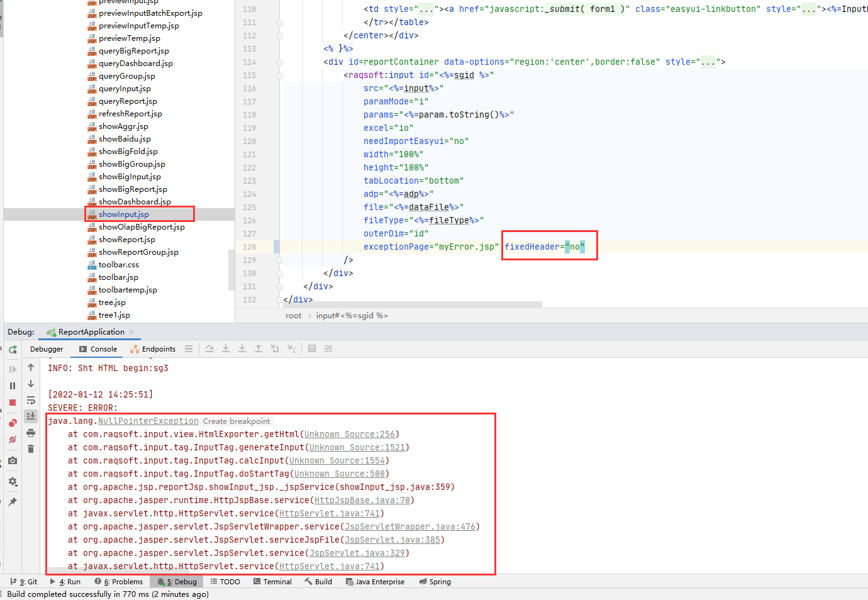
Task: Select showReport.jsp in the project tree
Action: pyautogui.click(x=126, y=240)
